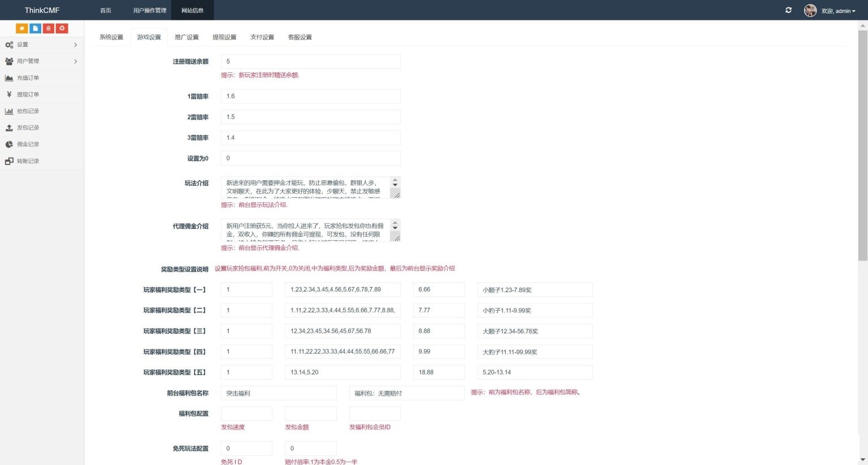868x465 pixels.
Task: Click the 小顺子1.23-7.89奖 field
Action: [x=535, y=290]
